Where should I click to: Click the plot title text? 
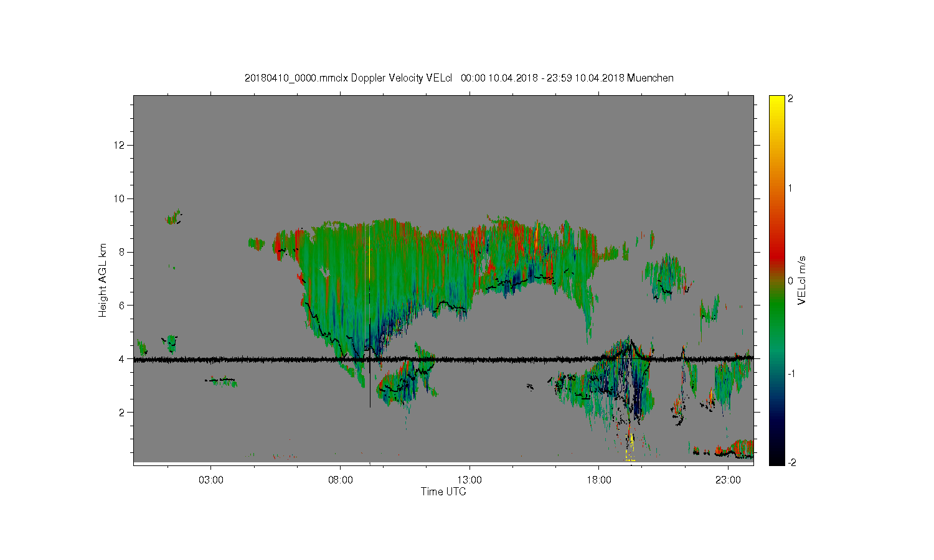tap(459, 78)
